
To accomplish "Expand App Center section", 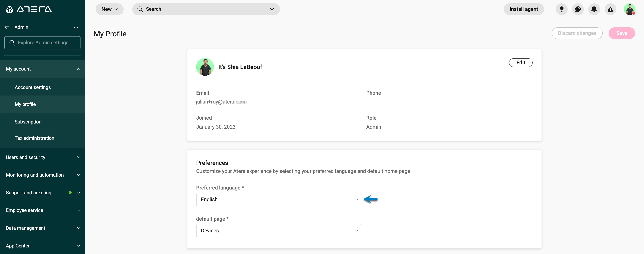I will (x=42, y=246).
